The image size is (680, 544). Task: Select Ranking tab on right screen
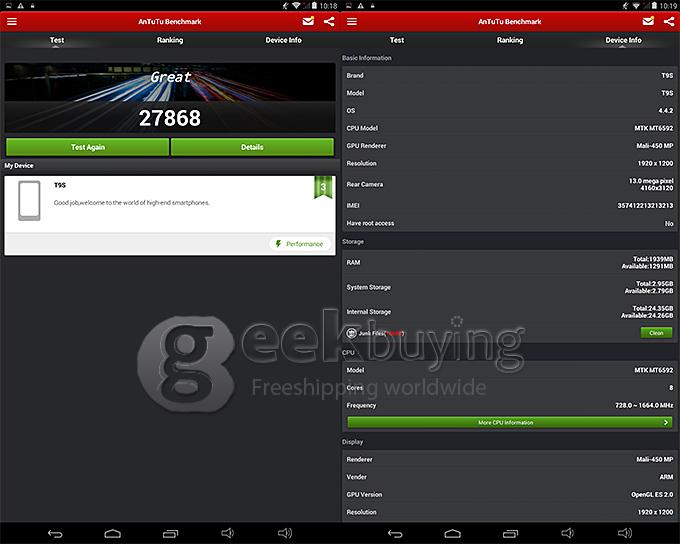tap(510, 40)
